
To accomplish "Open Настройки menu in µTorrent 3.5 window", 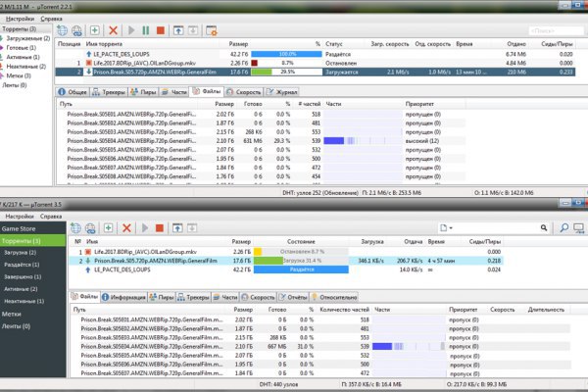I will (x=20, y=216).
